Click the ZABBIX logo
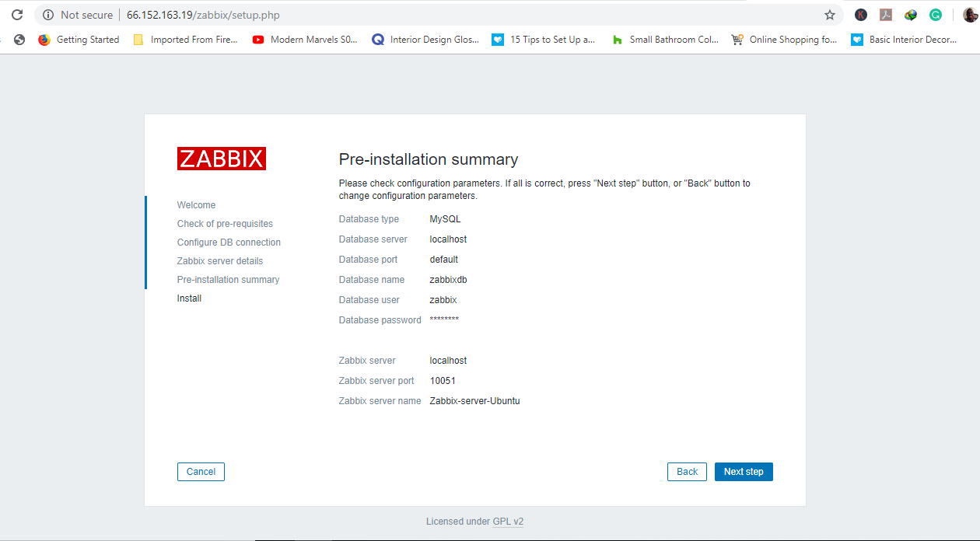 [x=222, y=159]
